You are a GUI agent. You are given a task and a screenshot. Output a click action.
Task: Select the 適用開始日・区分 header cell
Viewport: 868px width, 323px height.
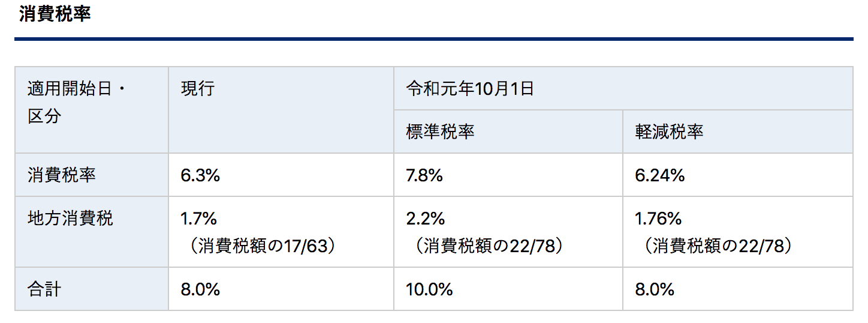tap(77, 103)
